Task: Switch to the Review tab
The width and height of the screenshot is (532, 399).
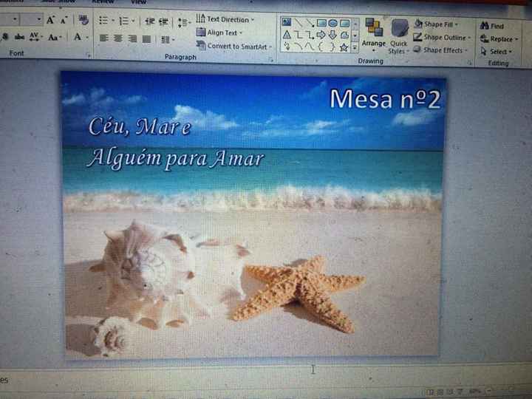Action: 103,1
